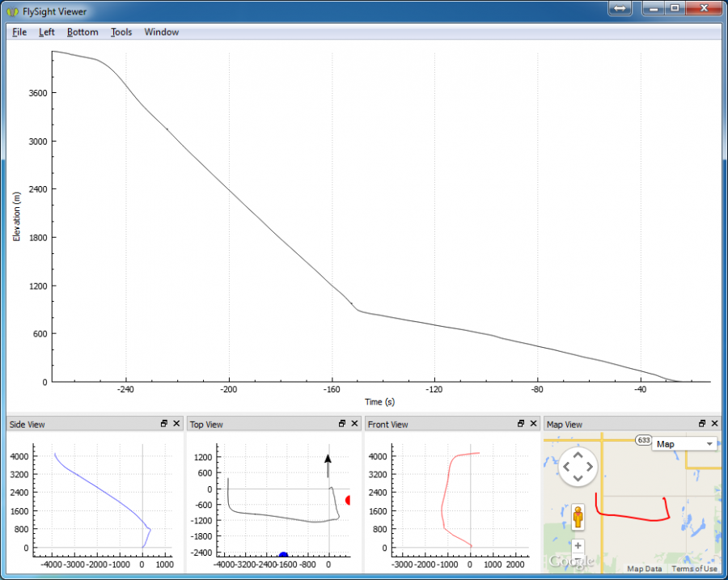Click the Terms of Use link

coord(694,569)
